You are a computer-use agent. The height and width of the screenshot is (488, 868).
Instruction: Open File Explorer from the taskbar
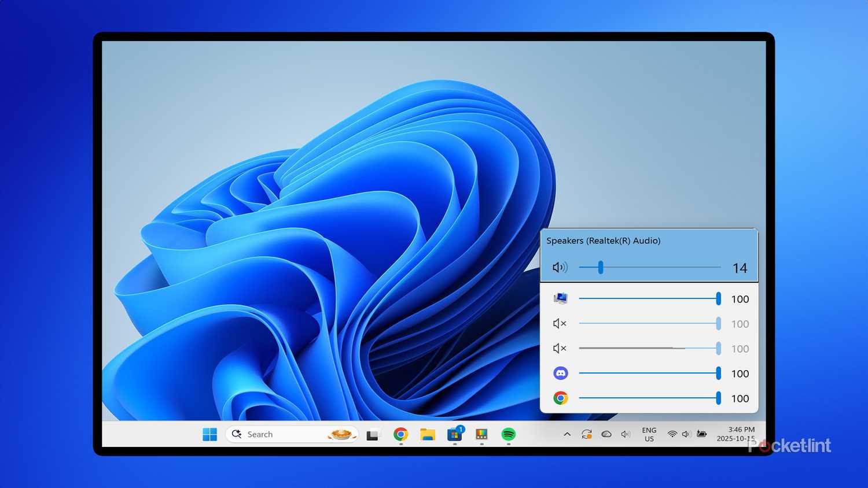(428, 434)
